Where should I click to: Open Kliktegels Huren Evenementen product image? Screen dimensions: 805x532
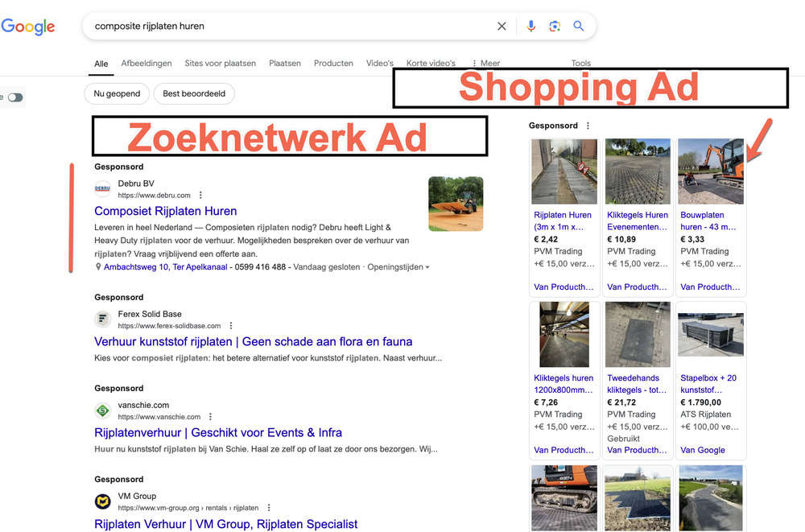coord(638,171)
